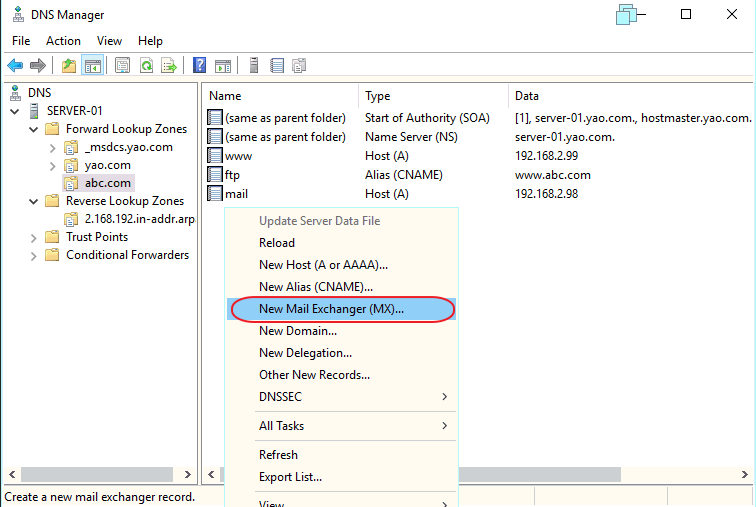Toggle the Show/Hide Console Tree icon
Screen dimensions: 756x507
pos(92,66)
